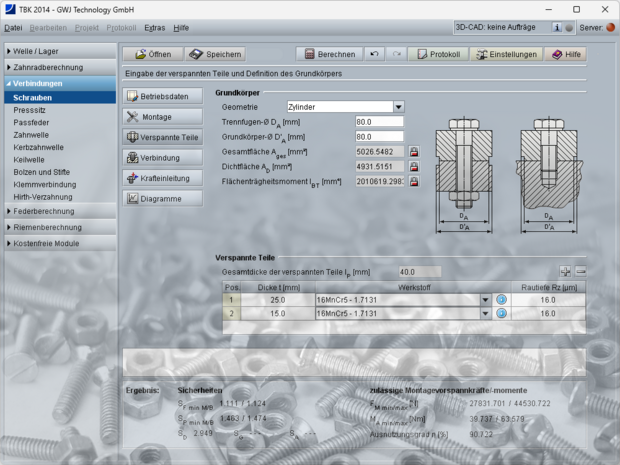
Task: Click the red server status indicator
Action: coord(611,28)
